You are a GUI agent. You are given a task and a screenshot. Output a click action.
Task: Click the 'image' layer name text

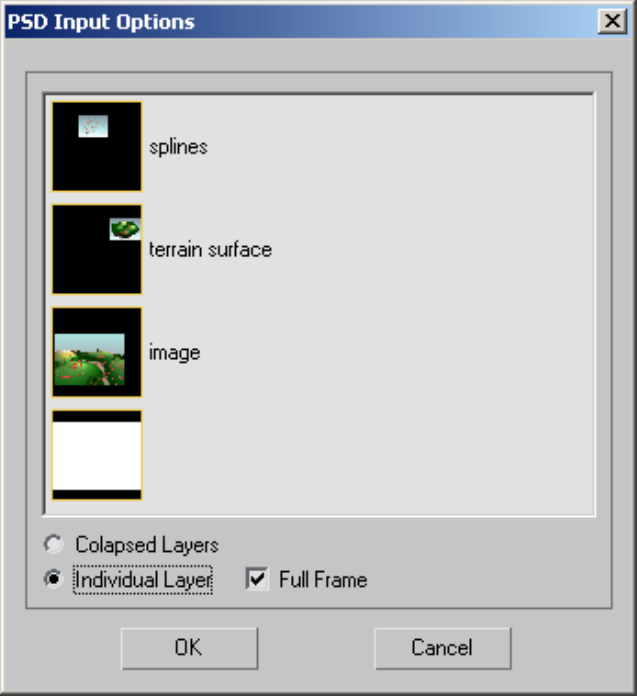(x=174, y=353)
